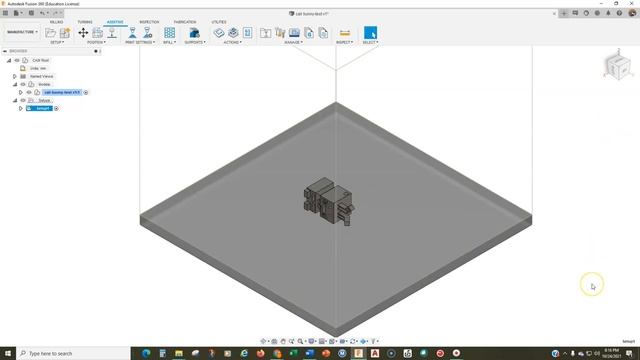The height and width of the screenshot is (360, 640).
Task: Click the New Setup icon
Action: (x=65, y=33)
